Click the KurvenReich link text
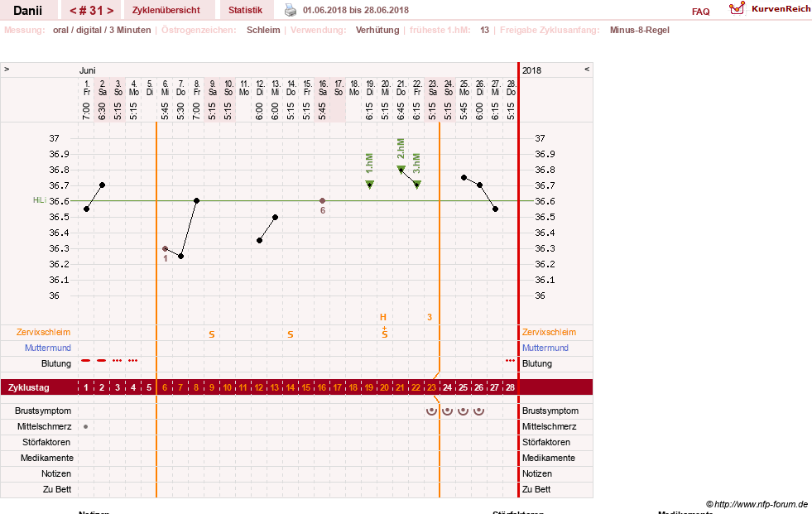The height and width of the screenshot is (514, 812). 781,9
